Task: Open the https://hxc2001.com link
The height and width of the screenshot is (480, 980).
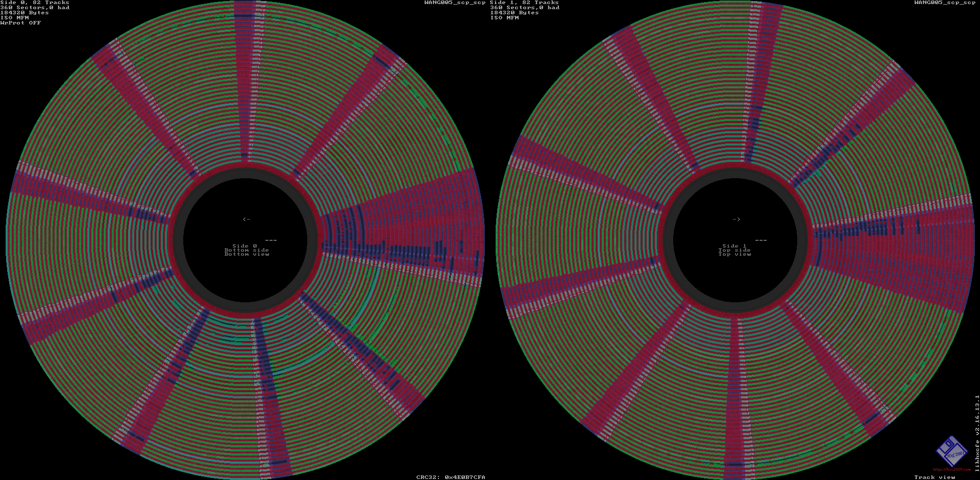Action: pos(952,469)
